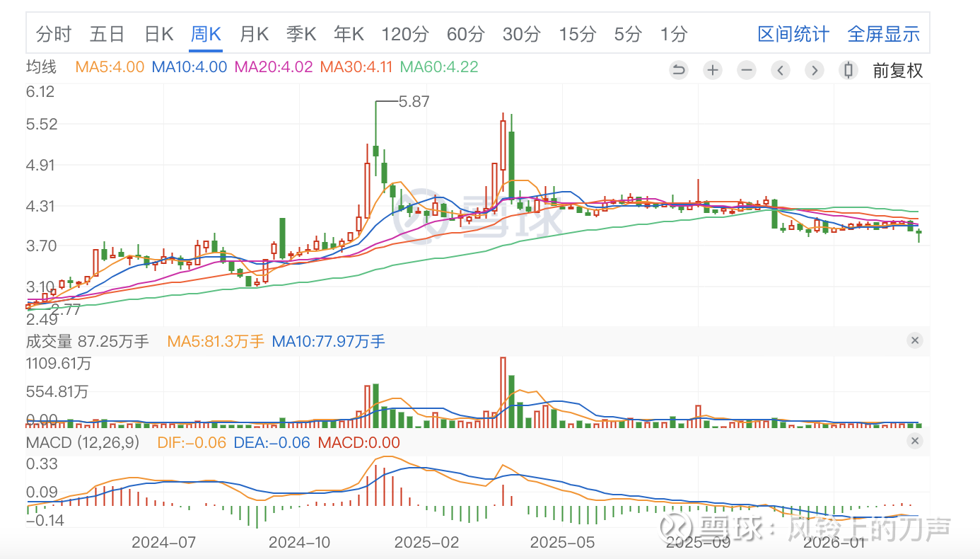Click the 全屏显示 fullscreen link
Screen dimensions: 980x559
coord(883,34)
